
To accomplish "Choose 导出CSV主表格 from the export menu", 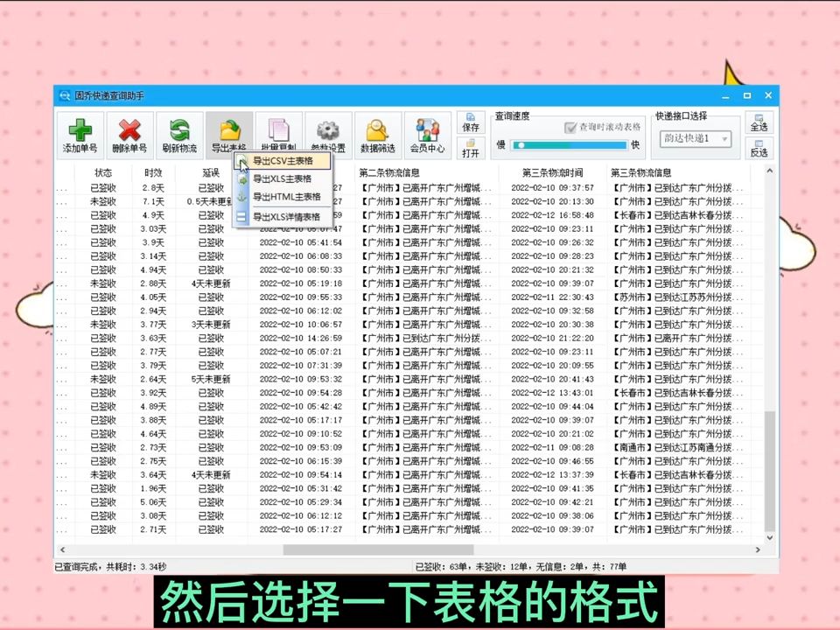I will click(x=283, y=161).
